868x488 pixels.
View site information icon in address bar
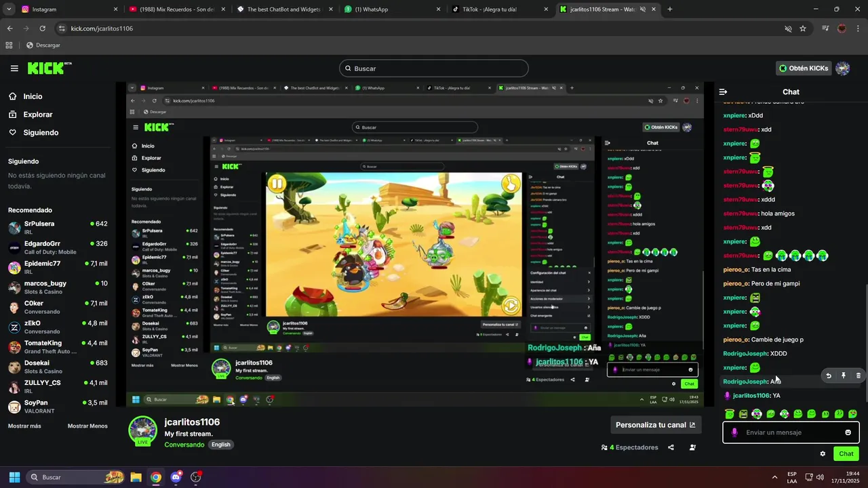62,28
